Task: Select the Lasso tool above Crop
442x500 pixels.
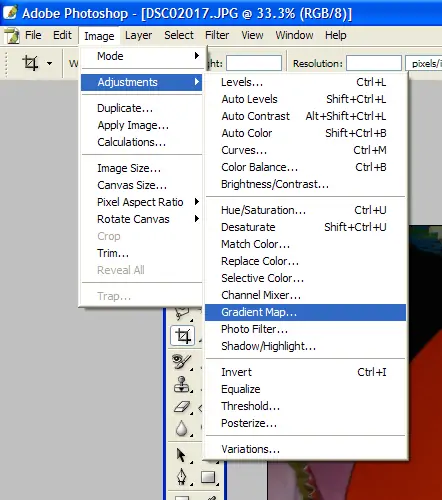Action: 183,313
